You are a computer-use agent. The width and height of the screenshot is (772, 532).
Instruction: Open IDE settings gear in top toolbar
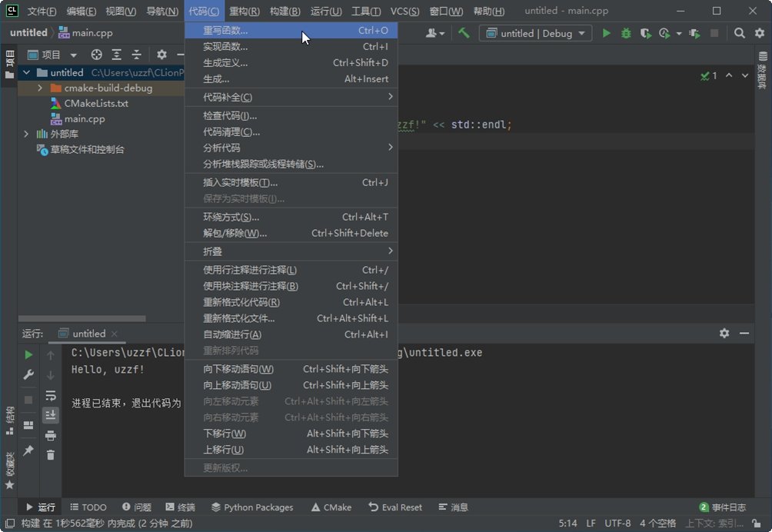point(759,33)
